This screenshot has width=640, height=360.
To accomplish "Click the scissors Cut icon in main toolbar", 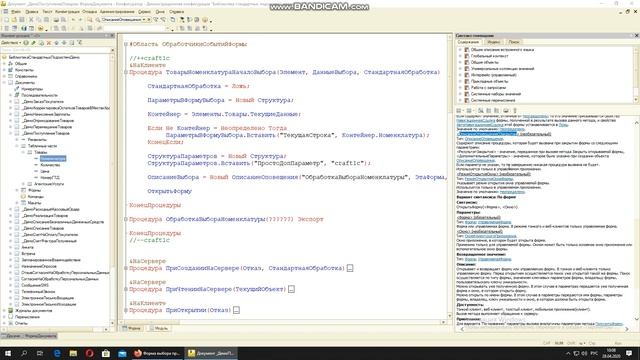I will point(31,20).
